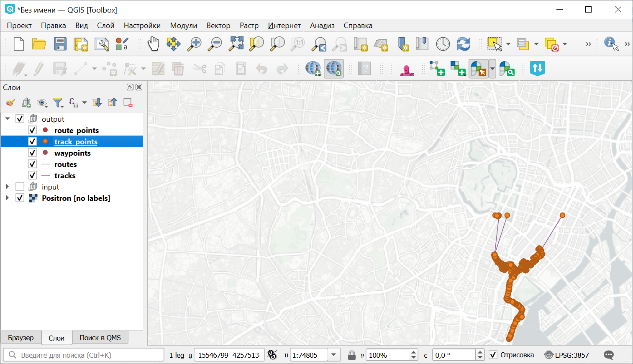Image resolution: width=633 pixels, height=364 pixels.
Task: Uncheck tracks layer visibility
Action: click(32, 175)
